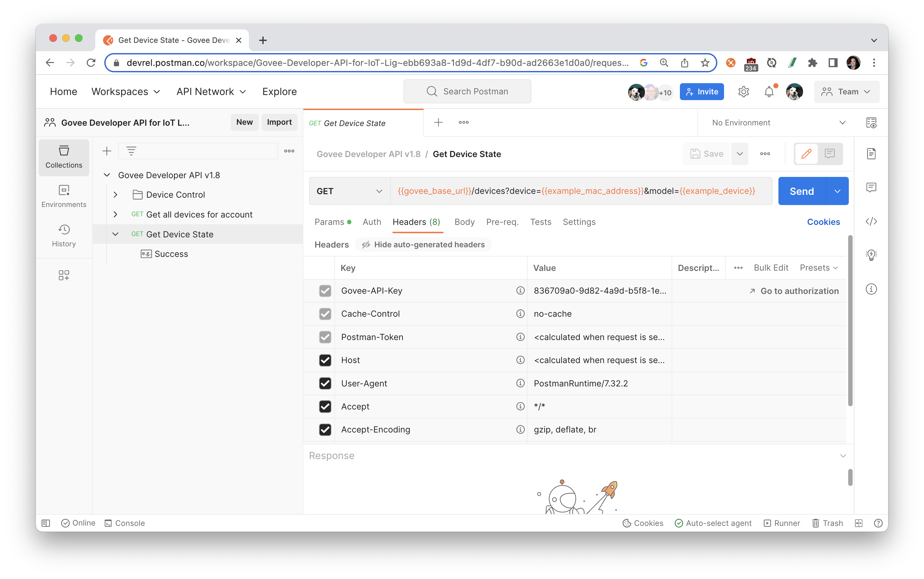The width and height of the screenshot is (924, 579).
Task: Open the Save options dropdown arrow
Action: point(739,154)
